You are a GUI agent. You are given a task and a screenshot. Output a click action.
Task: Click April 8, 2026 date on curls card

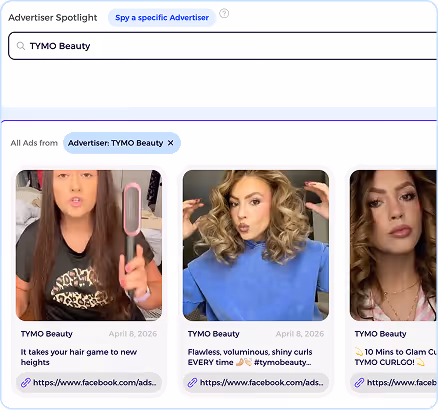tap(300, 334)
